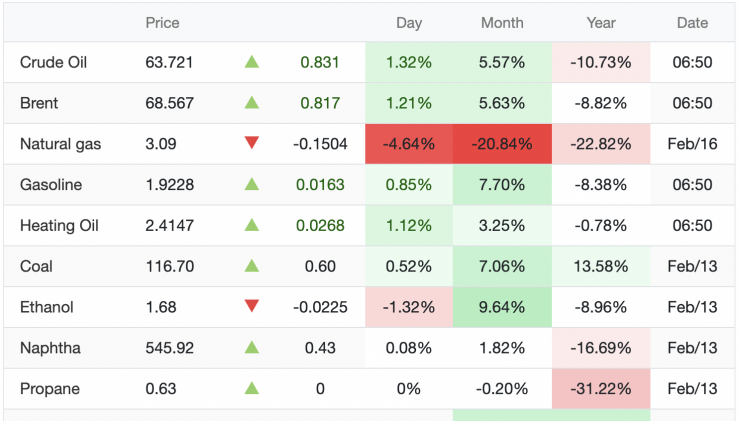Click the green up arrow for Heating Oil
The image size is (740, 421).
252,226
